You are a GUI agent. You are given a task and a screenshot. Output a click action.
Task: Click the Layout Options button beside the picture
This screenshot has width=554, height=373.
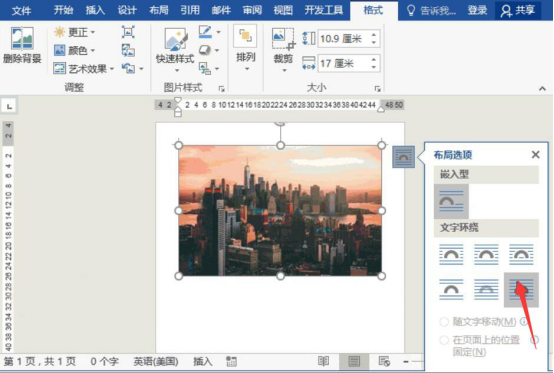(x=403, y=156)
